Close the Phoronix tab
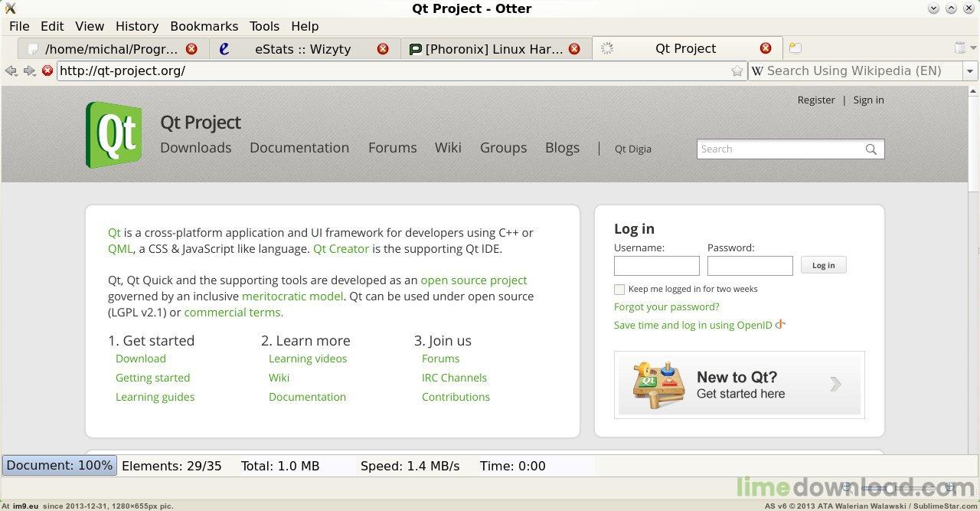The height and width of the screenshot is (511, 980). click(574, 48)
